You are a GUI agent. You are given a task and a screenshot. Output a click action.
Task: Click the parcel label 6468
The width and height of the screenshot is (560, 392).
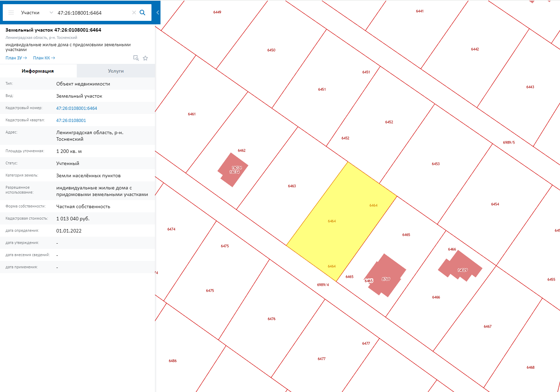click(x=530, y=367)
